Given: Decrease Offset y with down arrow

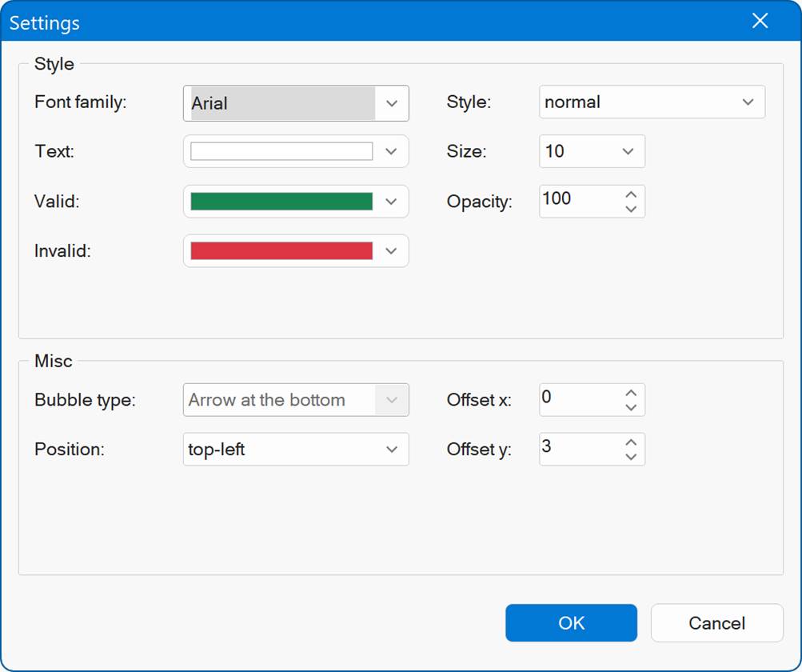Looking at the screenshot, I should (631, 457).
